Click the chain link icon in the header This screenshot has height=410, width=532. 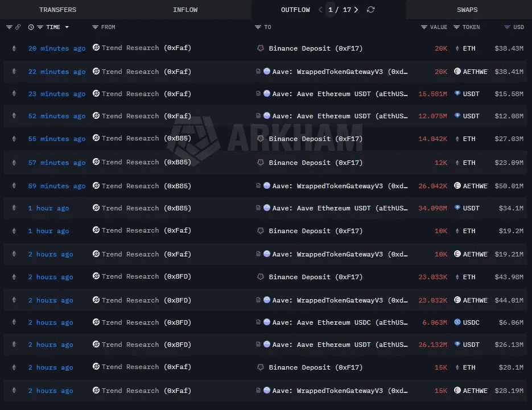(18, 27)
